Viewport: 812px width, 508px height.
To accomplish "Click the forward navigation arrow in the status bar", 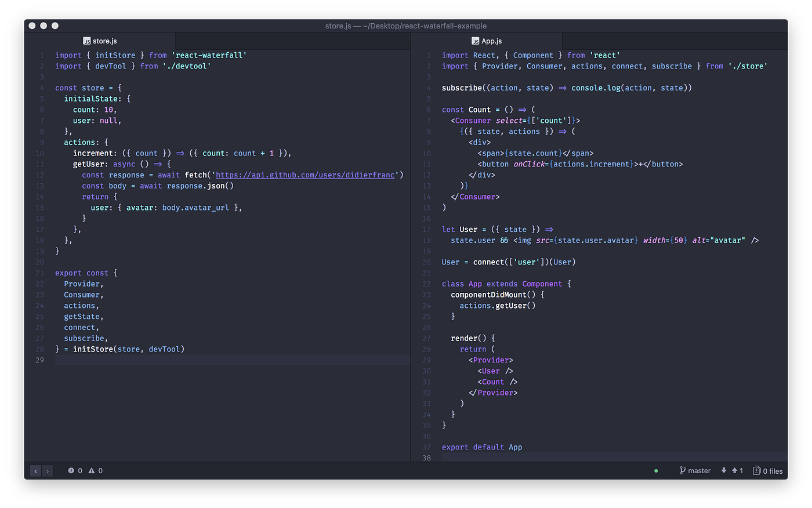I will [x=47, y=471].
